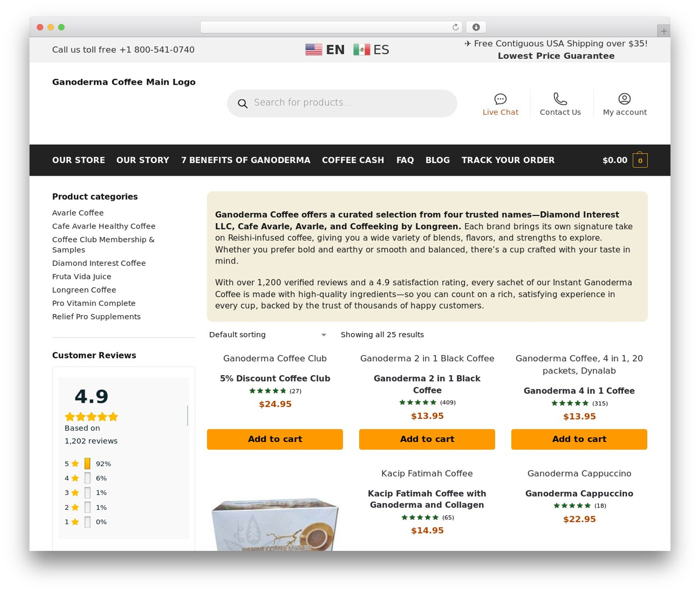Click the search magnifier icon
Viewport: 700px width, 593px height.
coord(243,103)
